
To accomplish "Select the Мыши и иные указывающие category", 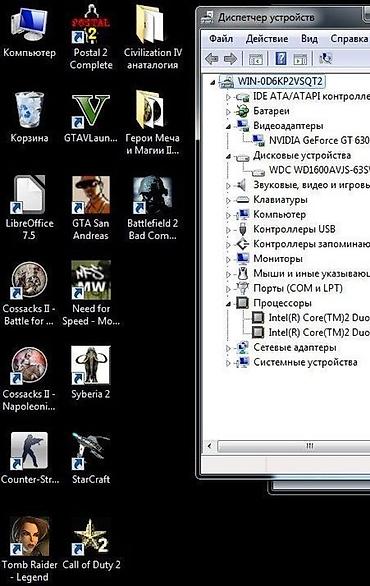I will pos(311,274).
